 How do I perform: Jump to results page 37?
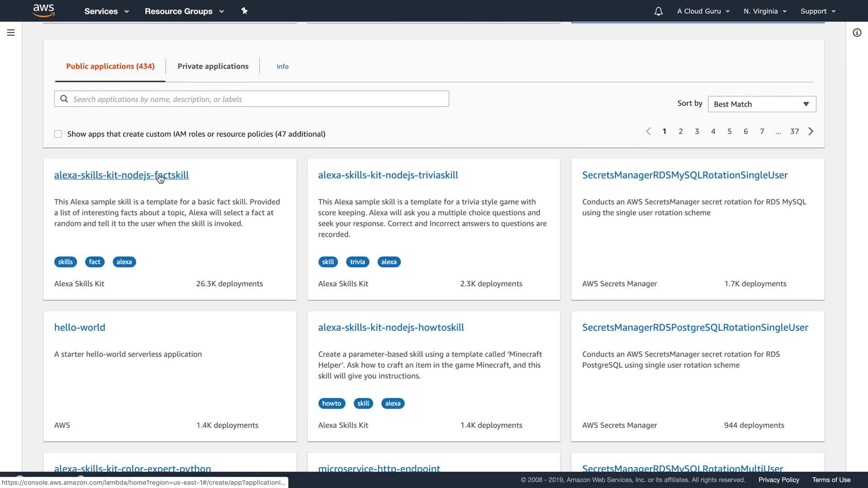tap(794, 131)
